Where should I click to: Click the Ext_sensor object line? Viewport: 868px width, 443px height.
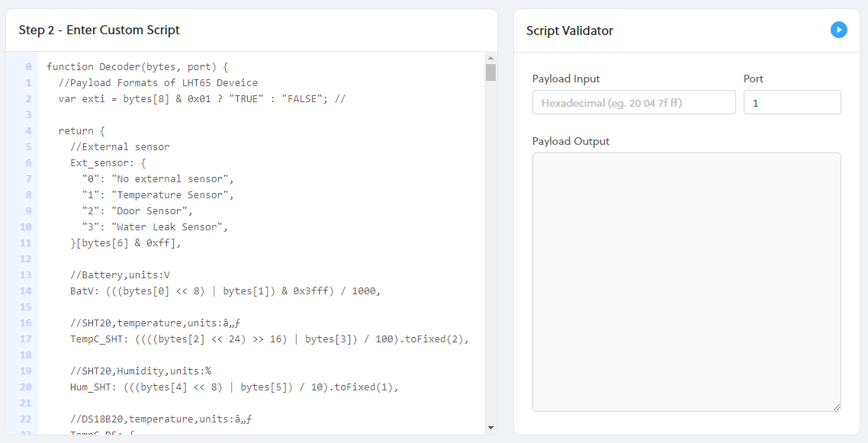[x=106, y=162]
